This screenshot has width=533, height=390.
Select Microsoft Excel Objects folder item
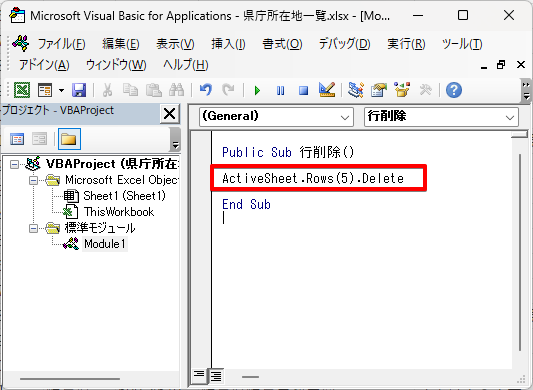coord(121,180)
